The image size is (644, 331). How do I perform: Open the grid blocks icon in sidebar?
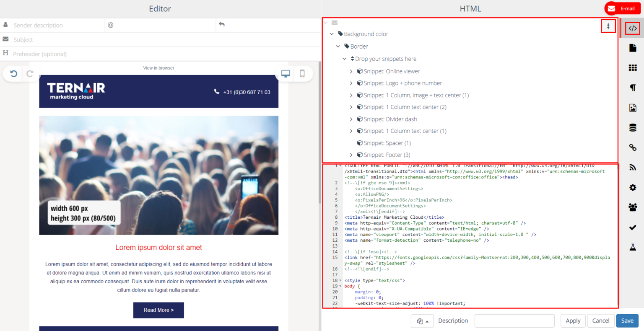[633, 68]
